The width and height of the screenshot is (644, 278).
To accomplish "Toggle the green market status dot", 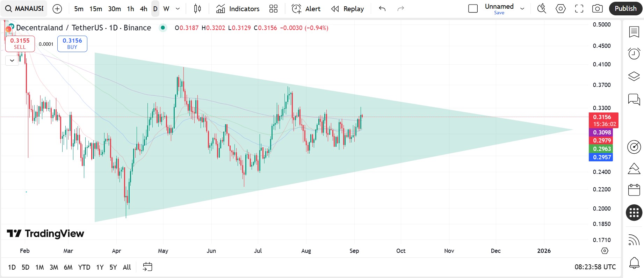I will pyautogui.click(x=163, y=28).
